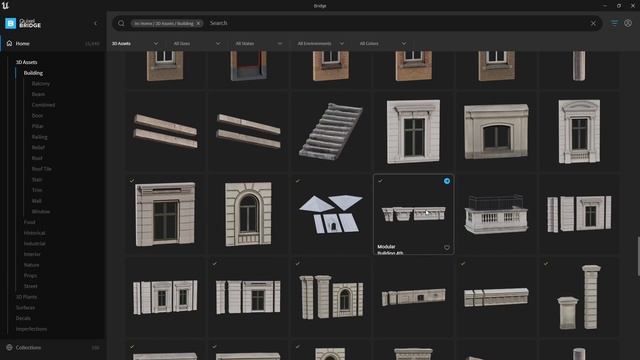Image resolution: width=640 pixels, height=360 pixels.
Task: Select the Nature category
Action: click(31, 265)
